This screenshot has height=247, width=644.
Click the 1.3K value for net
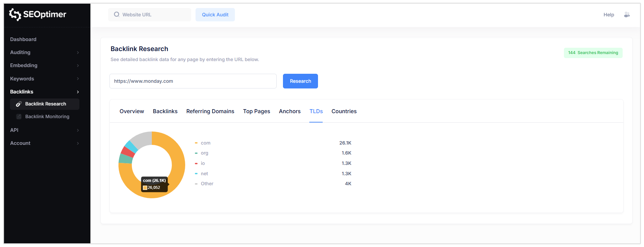[x=346, y=174]
